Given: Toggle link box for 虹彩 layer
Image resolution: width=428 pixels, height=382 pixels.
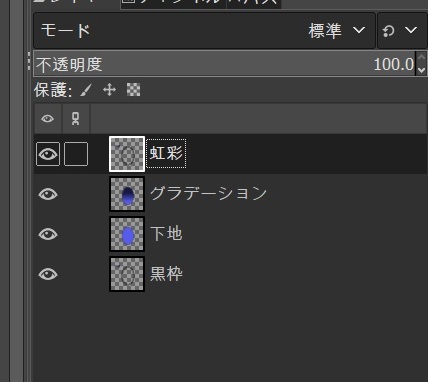Looking at the screenshot, I should pos(76,154).
